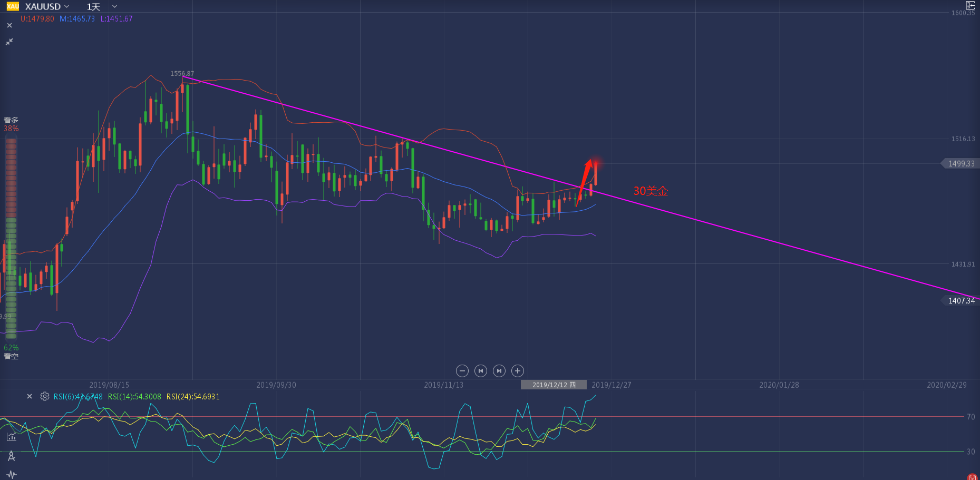Open the XAUUSD symbol dropdown
The width and height of the screenshot is (980, 480).
(x=47, y=6)
